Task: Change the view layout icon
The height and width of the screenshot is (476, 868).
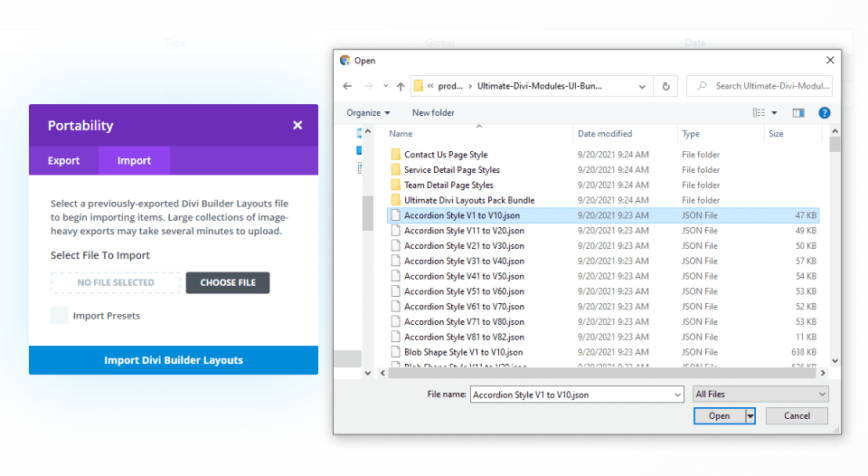Action: [759, 112]
